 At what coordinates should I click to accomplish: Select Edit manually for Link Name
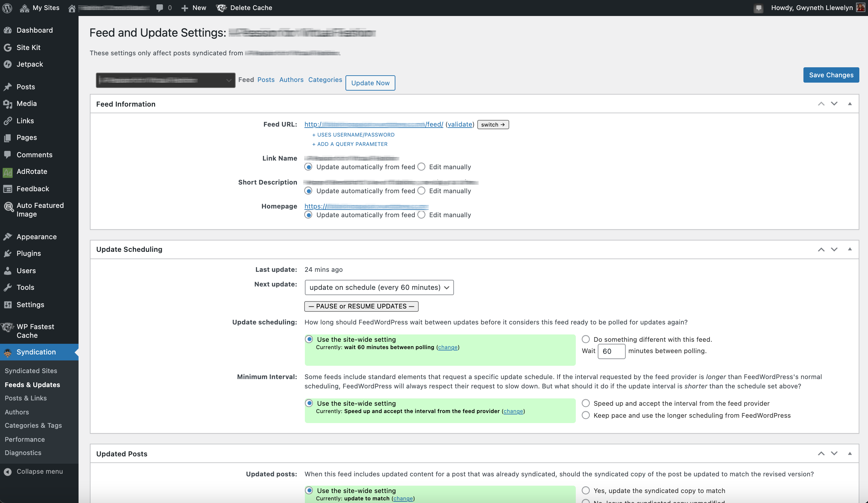(421, 167)
